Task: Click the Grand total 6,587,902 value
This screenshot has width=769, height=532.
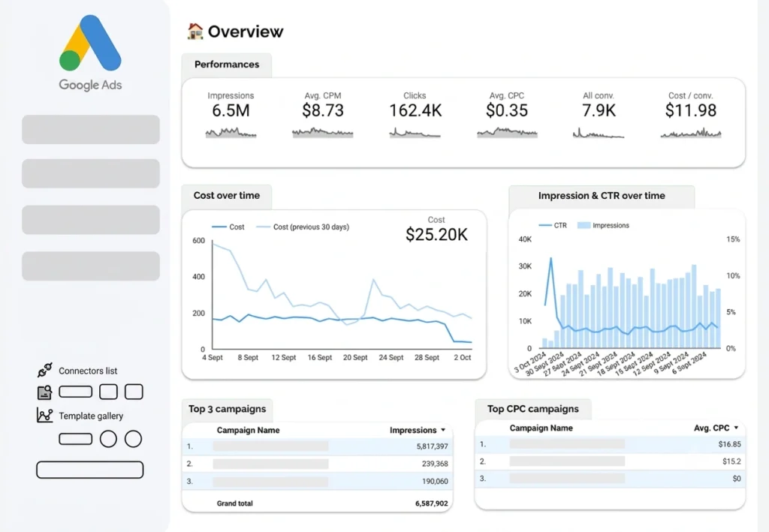Action: (431, 503)
